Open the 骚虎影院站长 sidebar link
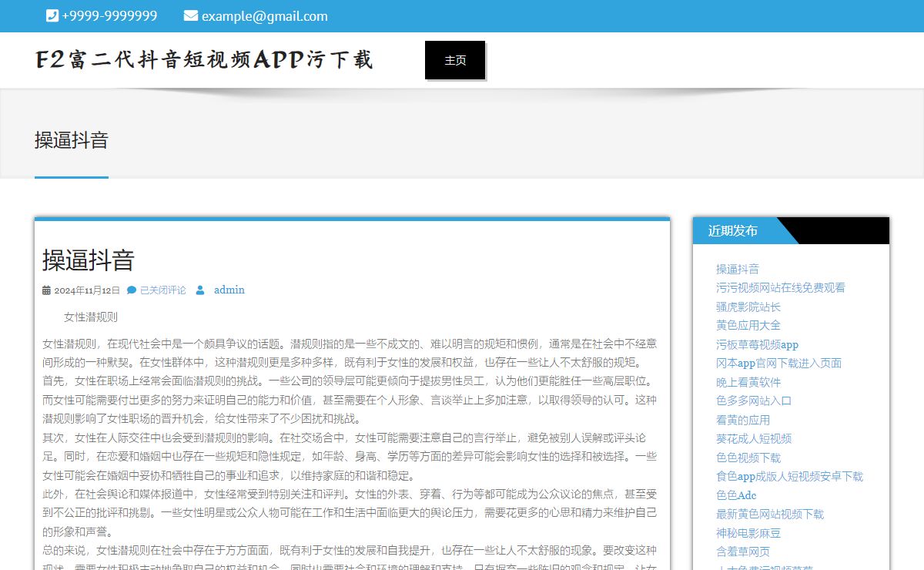The width and height of the screenshot is (924, 570). (x=748, y=307)
